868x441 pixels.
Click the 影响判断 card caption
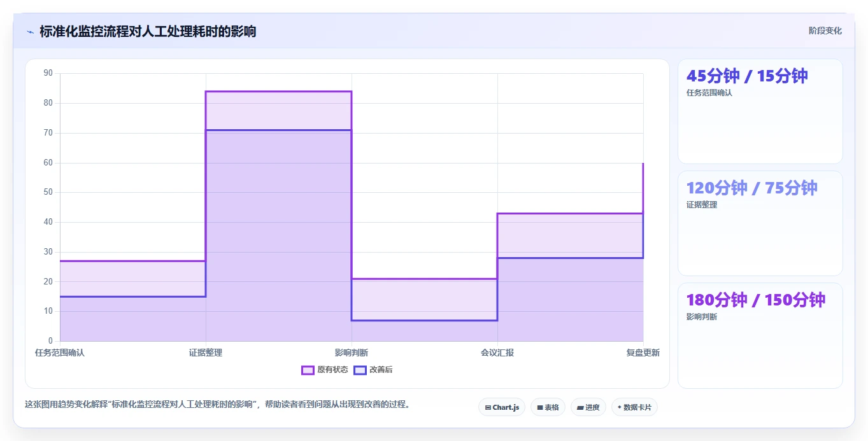pos(702,317)
